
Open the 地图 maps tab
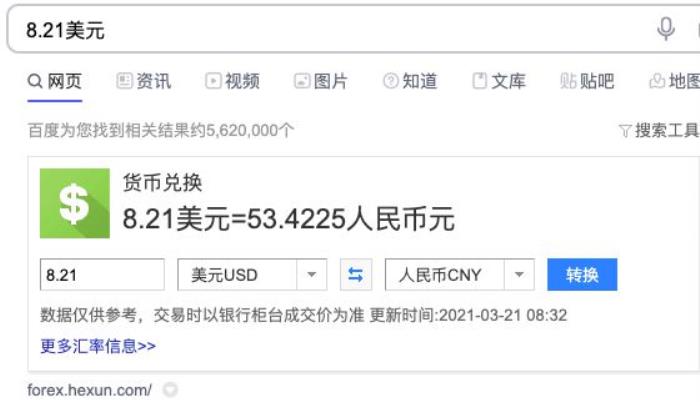[x=675, y=82]
